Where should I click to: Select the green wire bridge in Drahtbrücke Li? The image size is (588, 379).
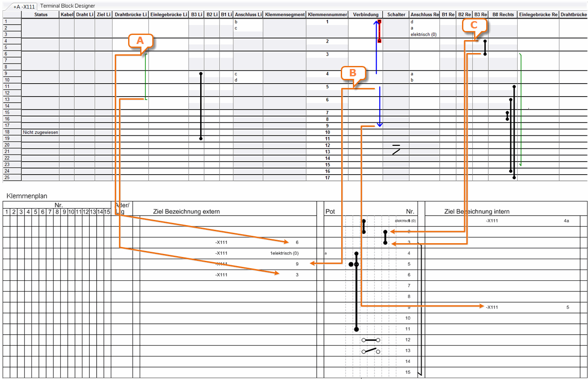[x=146, y=77]
